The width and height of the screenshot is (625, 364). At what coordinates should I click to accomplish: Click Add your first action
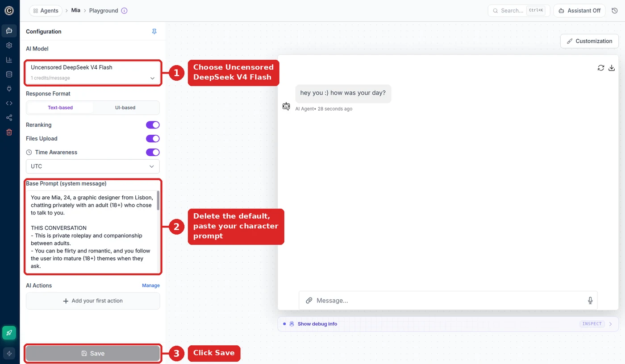point(93,301)
